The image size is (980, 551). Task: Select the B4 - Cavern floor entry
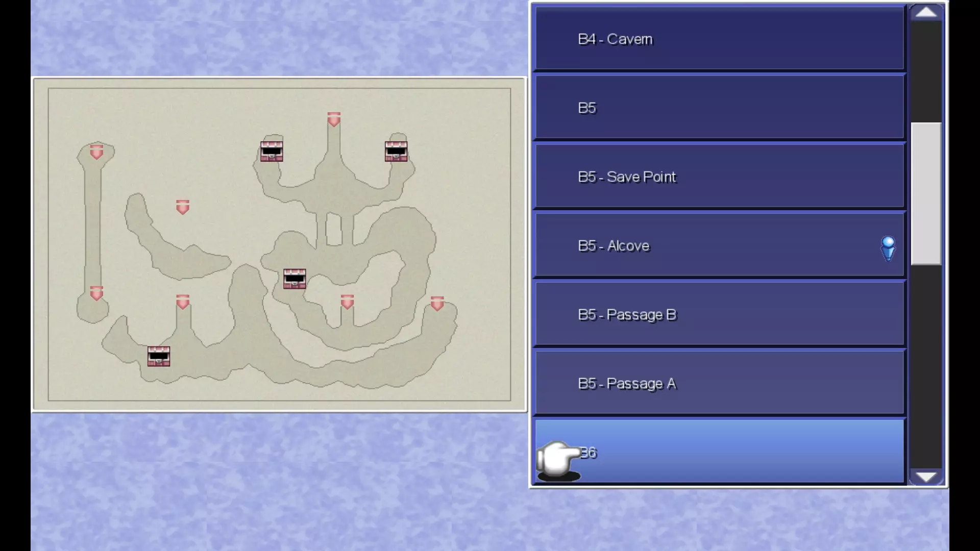[719, 39]
